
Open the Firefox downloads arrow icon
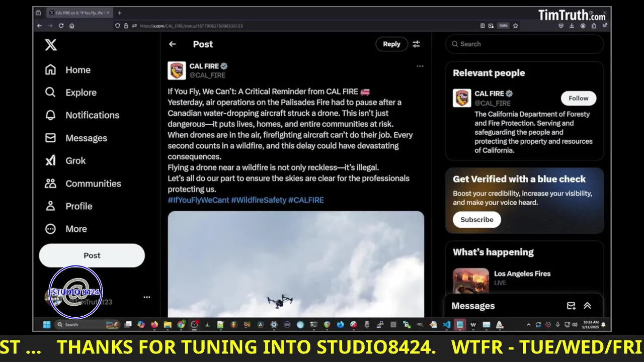(x=572, y=26)
